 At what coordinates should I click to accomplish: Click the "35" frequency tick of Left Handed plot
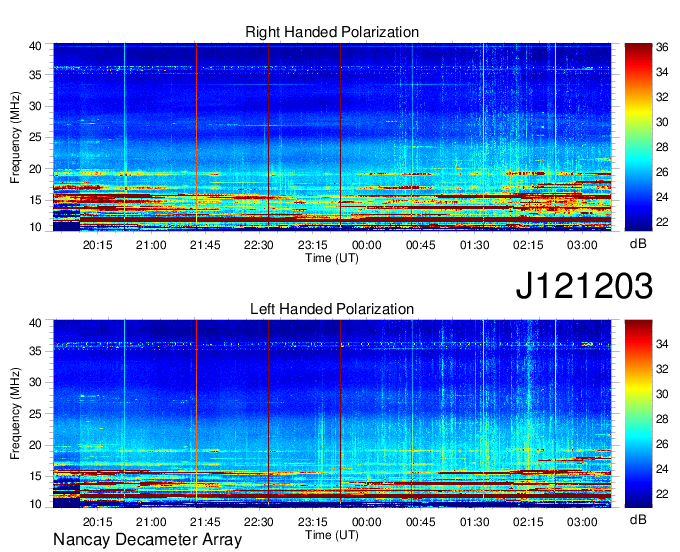tap(35, 351)
